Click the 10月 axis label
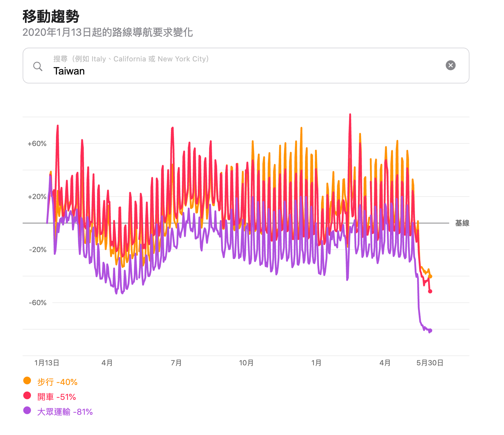 tap(246, 363)
